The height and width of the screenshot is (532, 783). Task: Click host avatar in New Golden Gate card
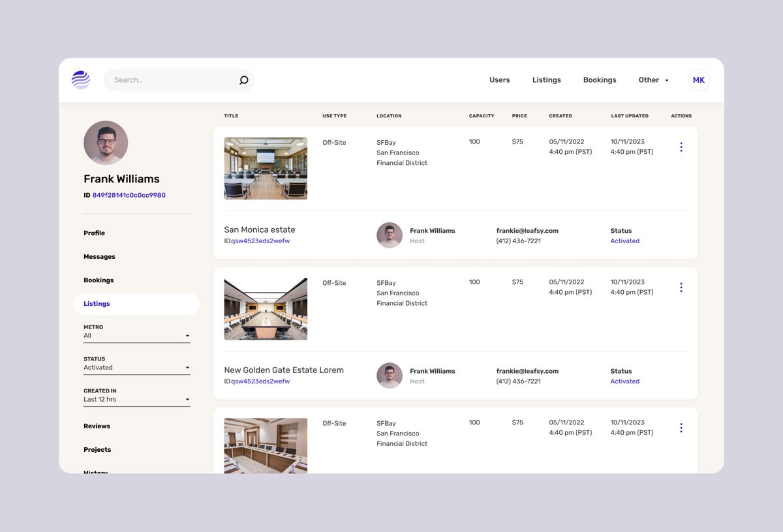[x=390, y=376]
